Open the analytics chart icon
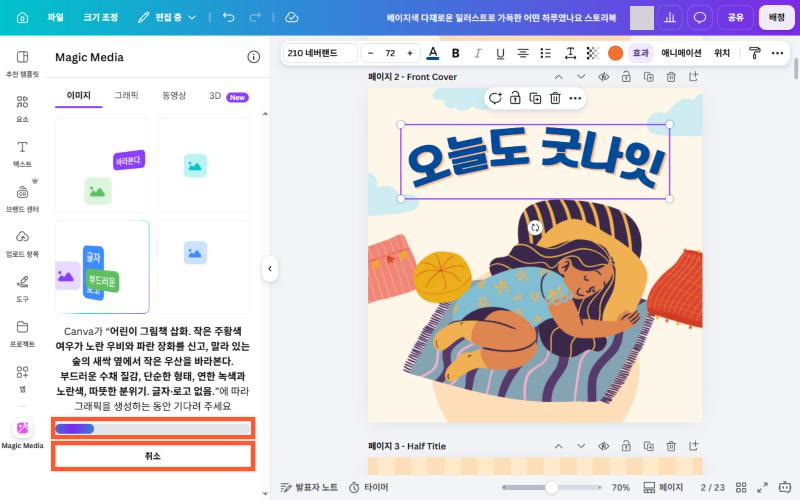This screenshot has height=500, width=800. pos(670,18)
